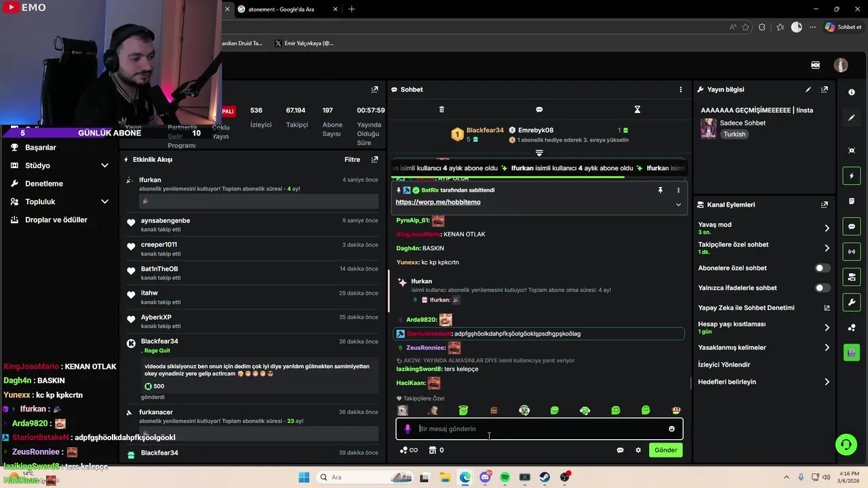Click the Sohbet et Copilot button

pos(842,27)
